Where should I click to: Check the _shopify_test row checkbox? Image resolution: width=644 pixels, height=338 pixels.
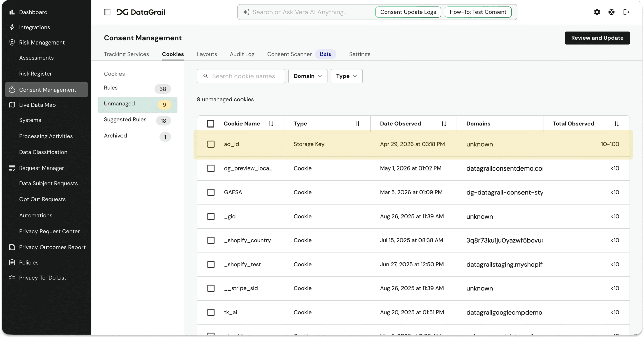point(211,264)
